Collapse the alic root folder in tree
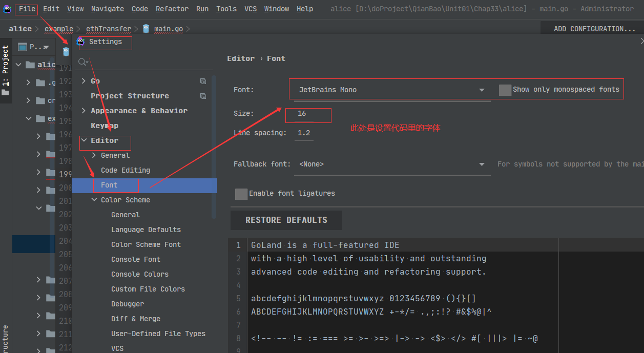The image size is (644, 353). (18, 65)
